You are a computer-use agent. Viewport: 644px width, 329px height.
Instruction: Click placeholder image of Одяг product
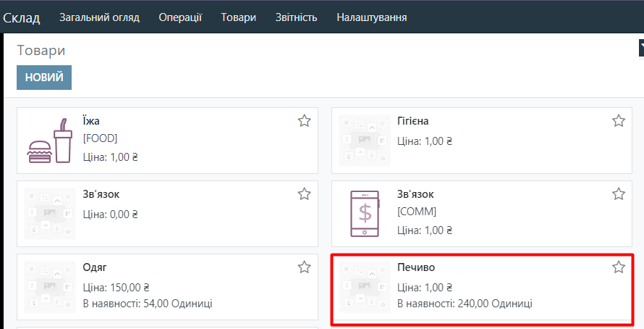(x=50, y=287)
